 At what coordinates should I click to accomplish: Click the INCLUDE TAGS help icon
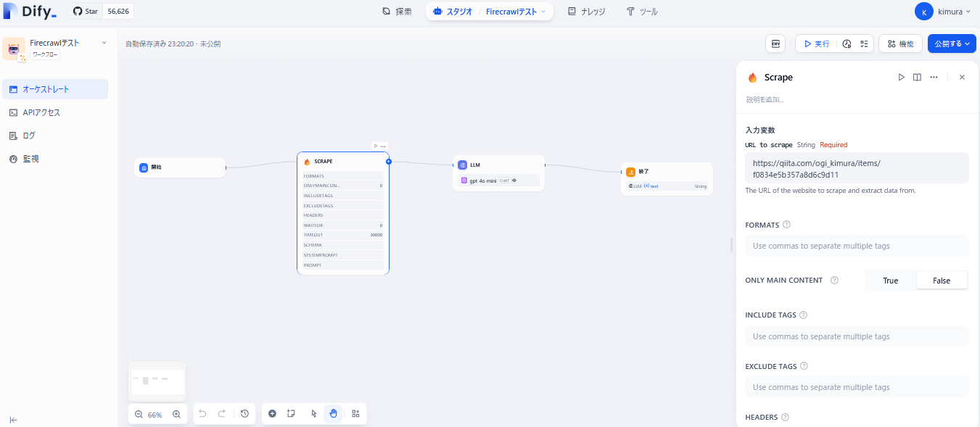(x=803, y=315)
